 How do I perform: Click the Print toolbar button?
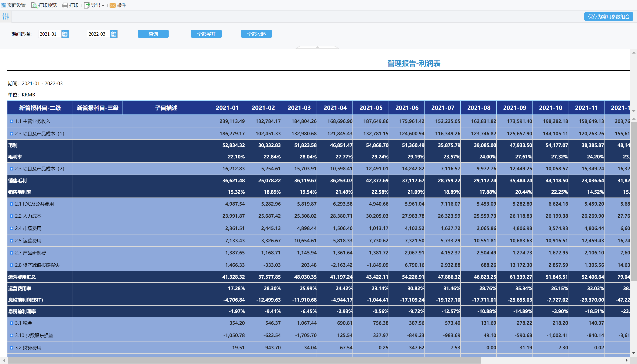(70, 5)
